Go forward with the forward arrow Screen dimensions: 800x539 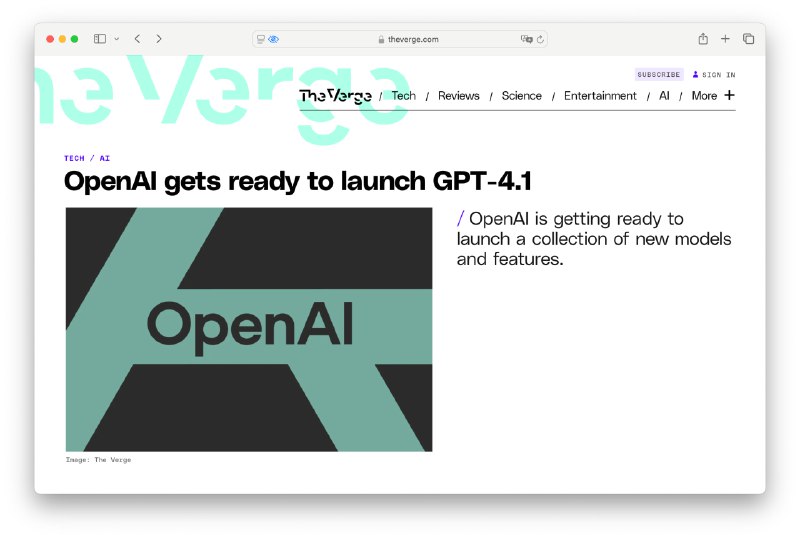(159, 39)
